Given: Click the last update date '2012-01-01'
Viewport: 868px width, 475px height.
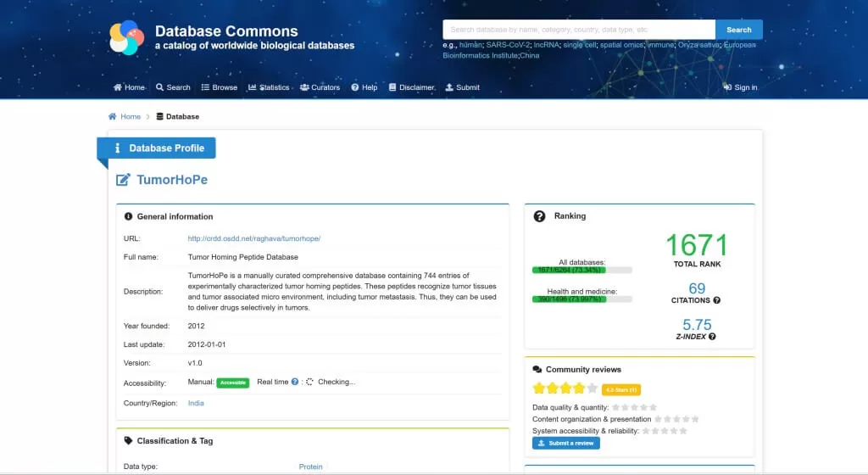Looking at the screenshot, I should [207, 344].
